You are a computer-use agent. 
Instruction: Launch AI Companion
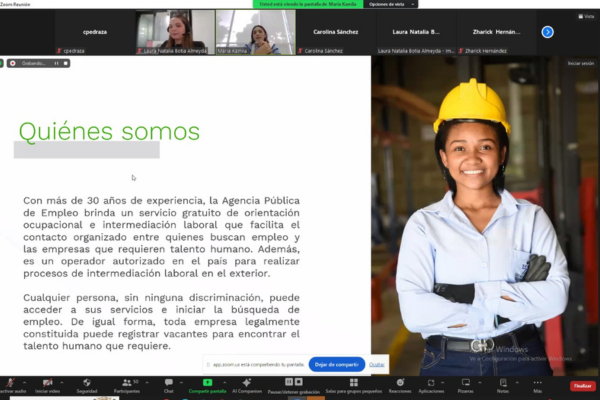tap(247, 385)
